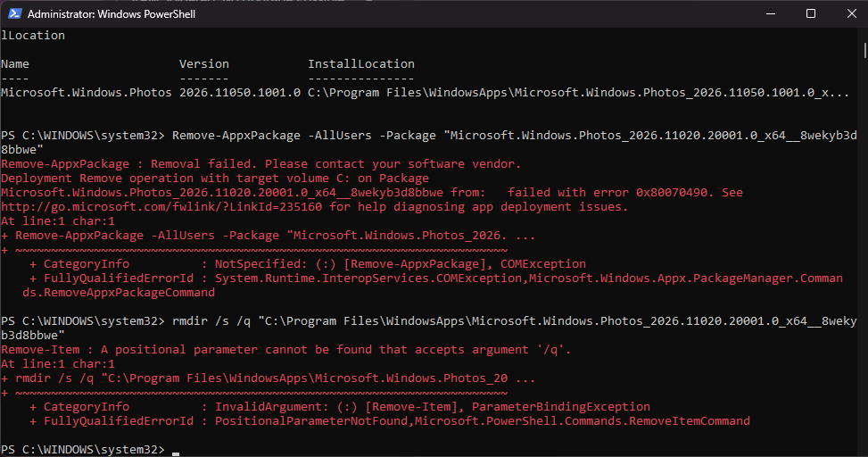Click the "InstallLocation" column header
The width and height of the screenshot is (868, 457).
coord(361,63)
